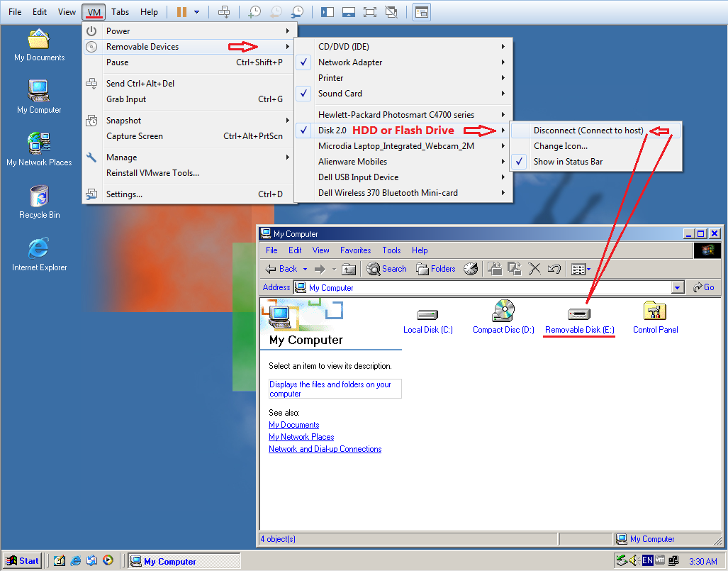Take a snapshot using the toolbar icon
728x571 pixels.
tap(254, 12)
